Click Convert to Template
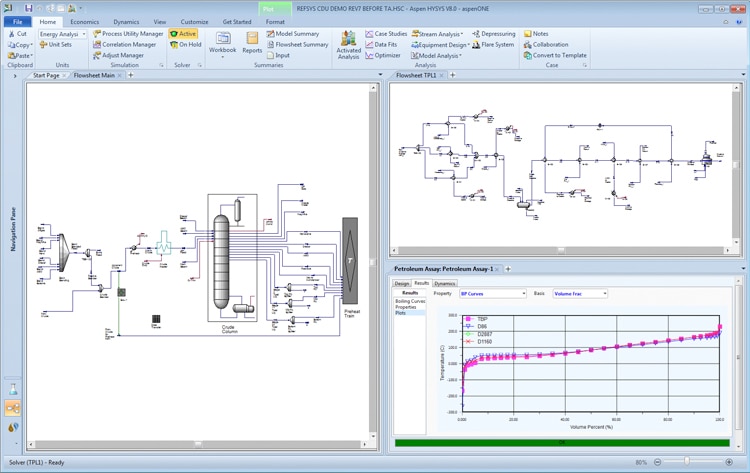750x473 pixels. pyautogui.click(x=555, y=55)
